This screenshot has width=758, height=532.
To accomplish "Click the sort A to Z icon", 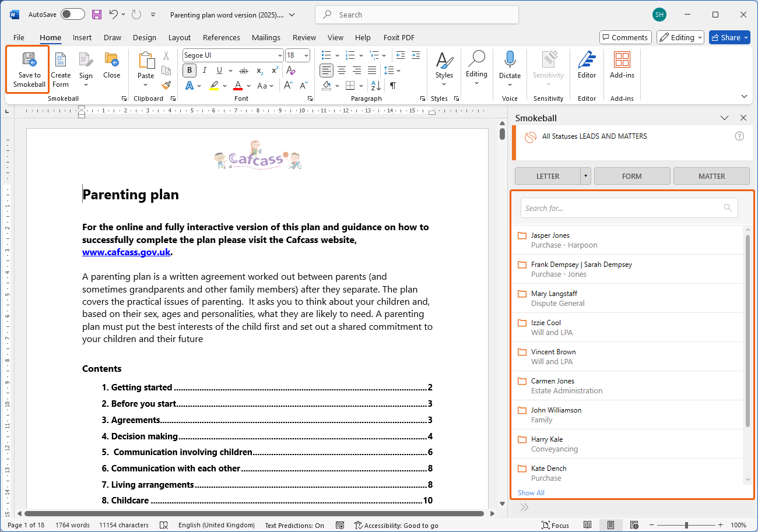I will tap(376, 86).
